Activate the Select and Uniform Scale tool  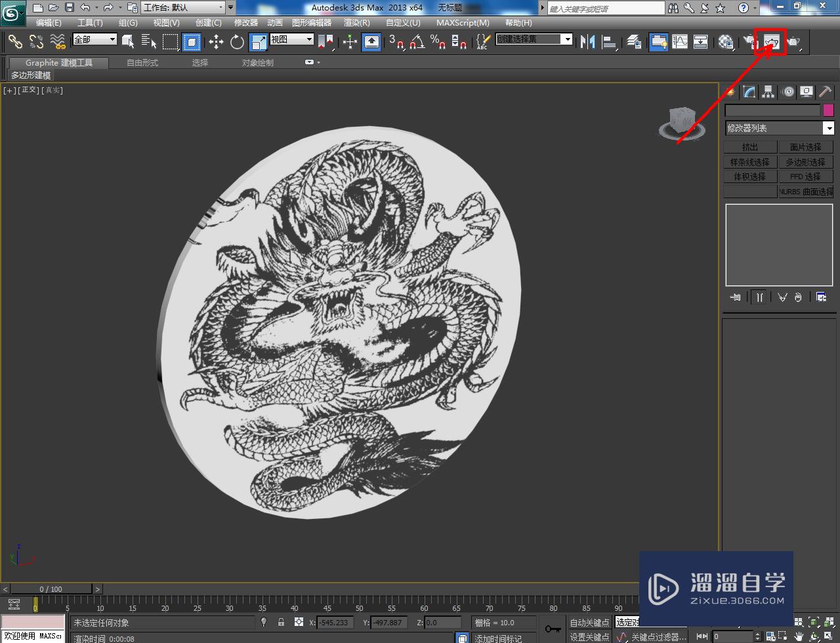(259, 42)
